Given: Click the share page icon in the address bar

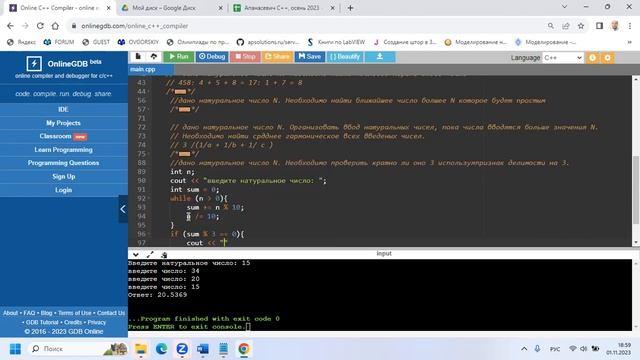Looking at the screenshot, I should point(566,26).
